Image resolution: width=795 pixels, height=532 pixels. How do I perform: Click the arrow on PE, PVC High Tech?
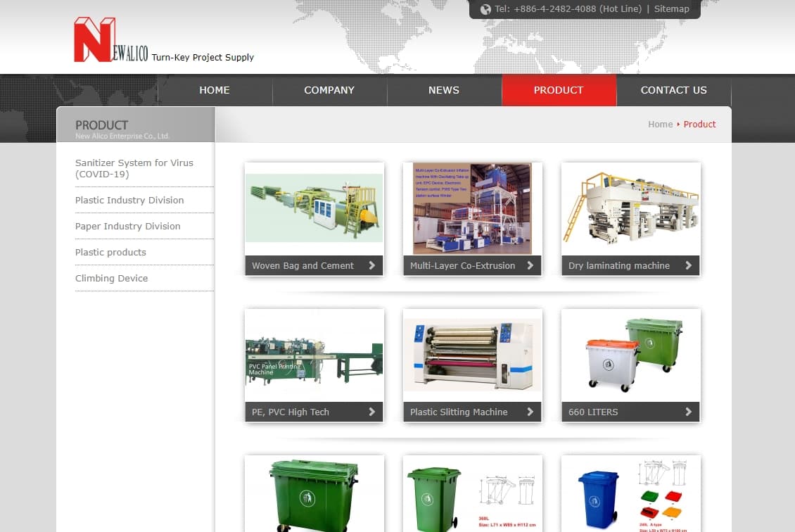pyautogui.click(x=371, y=412)
